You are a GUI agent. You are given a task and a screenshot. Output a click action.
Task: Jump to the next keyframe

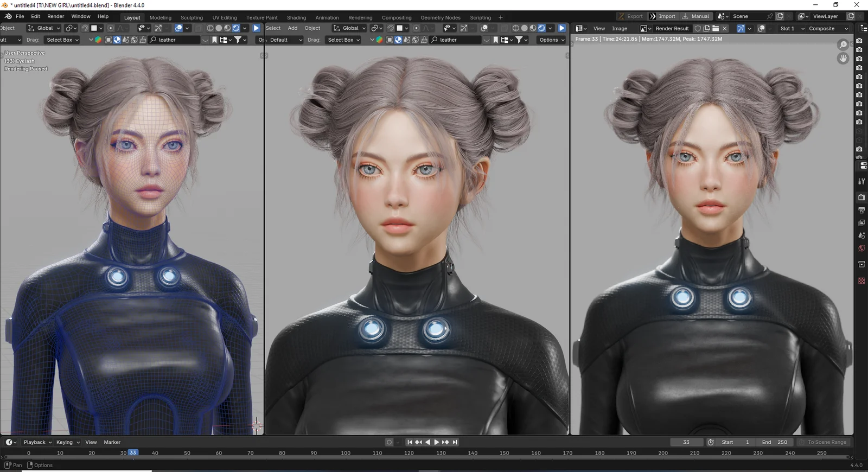point(445,442)
